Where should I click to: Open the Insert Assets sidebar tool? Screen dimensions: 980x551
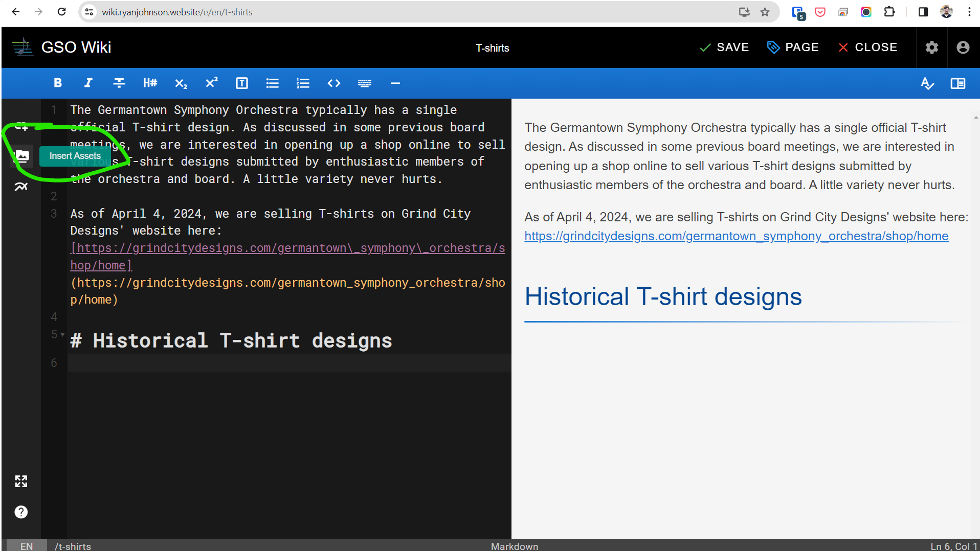tap(21, 156)
